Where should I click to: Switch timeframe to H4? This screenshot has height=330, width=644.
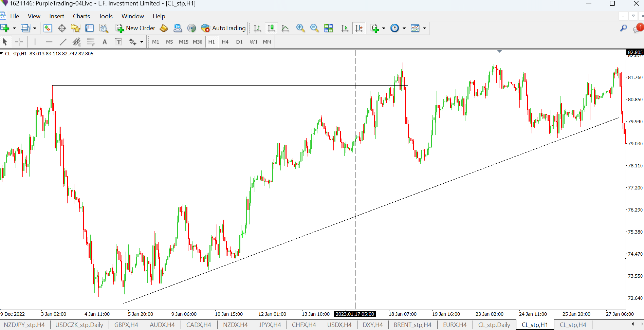[x=225, y=42]
